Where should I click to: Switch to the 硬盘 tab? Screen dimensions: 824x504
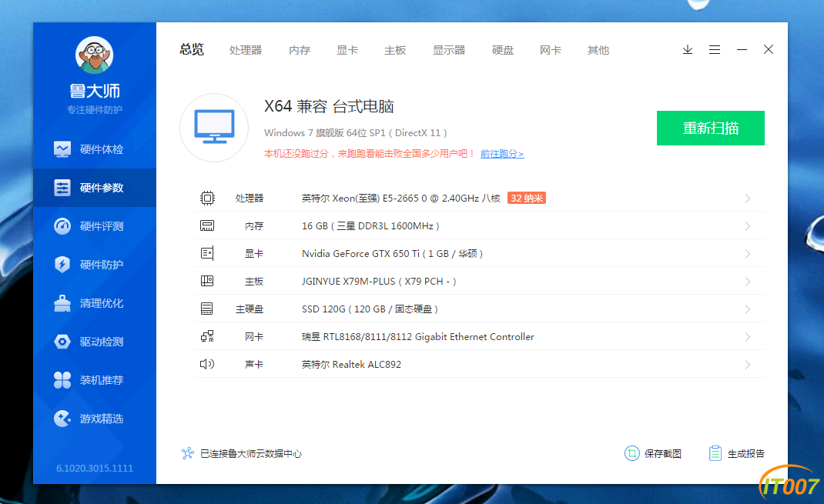point(503,50)
